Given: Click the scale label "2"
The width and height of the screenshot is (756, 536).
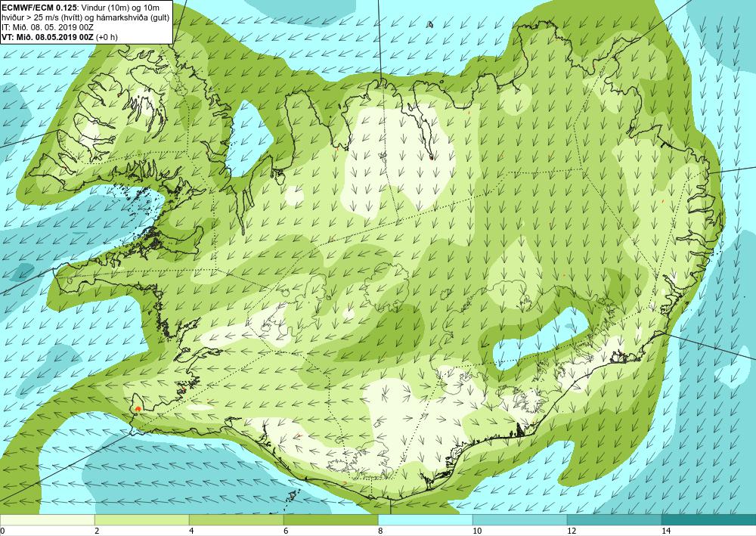Looking at the screenshot, I should click(97, 531).
